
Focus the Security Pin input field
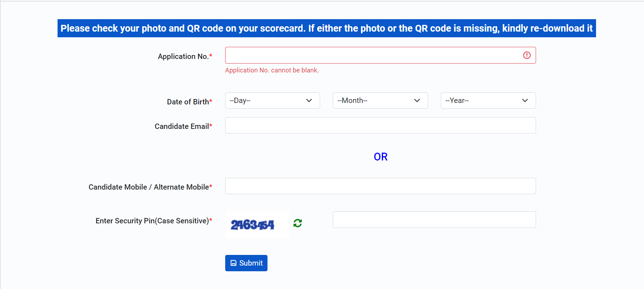click(434, 219)
